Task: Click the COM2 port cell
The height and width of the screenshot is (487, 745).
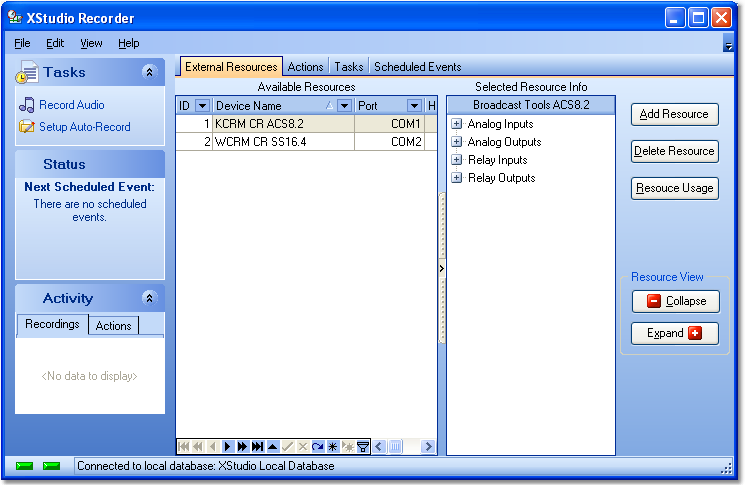Action: point(390,142)
